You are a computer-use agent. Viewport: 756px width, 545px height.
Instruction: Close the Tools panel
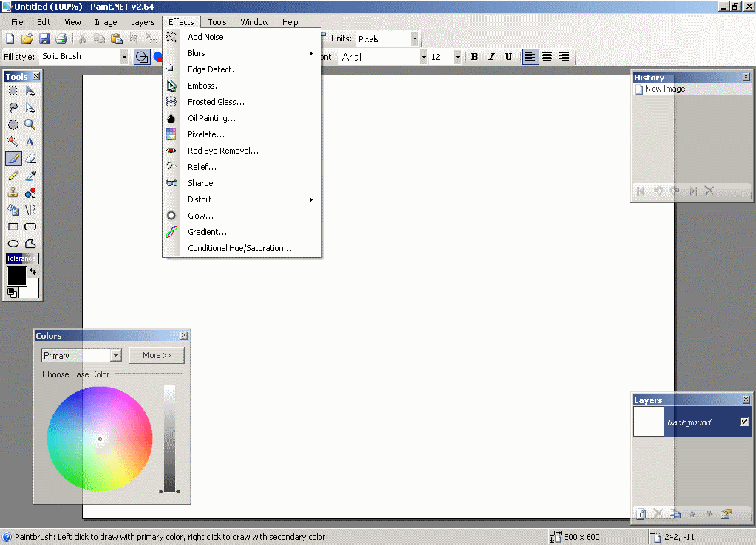point(36,76)
